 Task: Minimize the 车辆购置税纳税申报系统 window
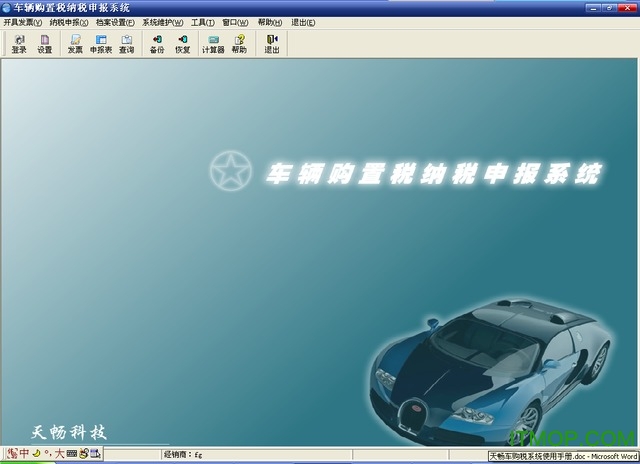click(x=593, y=7)
